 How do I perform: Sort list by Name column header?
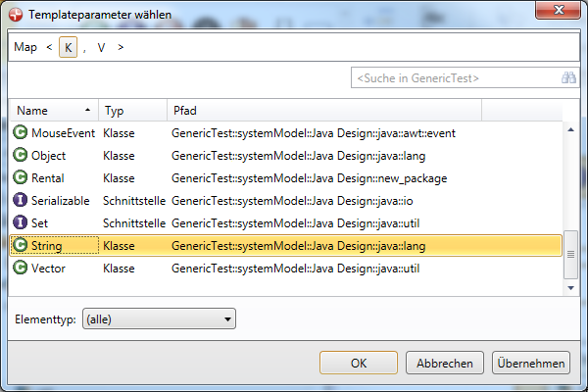pyautogui.click(x=54, y=111)
